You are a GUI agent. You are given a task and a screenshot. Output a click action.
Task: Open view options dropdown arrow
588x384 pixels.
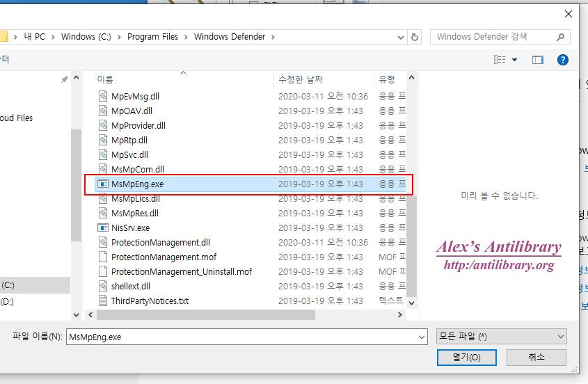click(514, 60)
